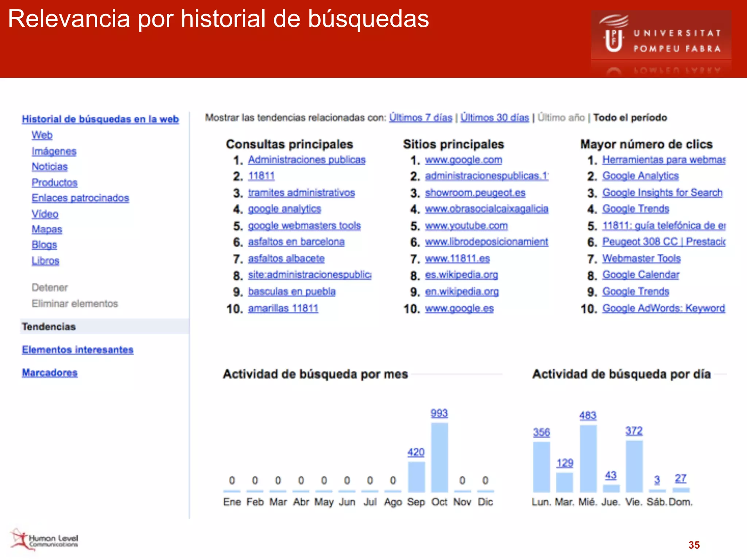Viewport: 747px width, 560px height.
Task: Open Google Insights for Search link
Action: [662, 192]
